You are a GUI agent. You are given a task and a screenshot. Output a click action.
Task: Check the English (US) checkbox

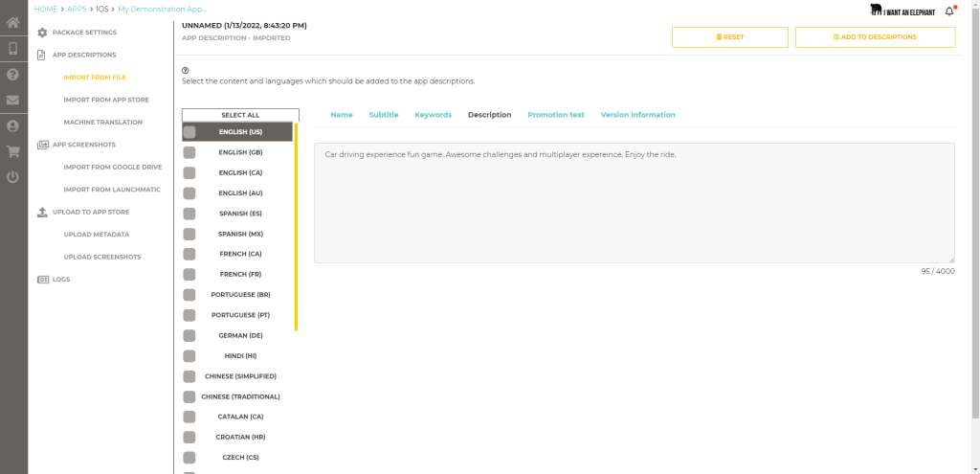(189, 132)
